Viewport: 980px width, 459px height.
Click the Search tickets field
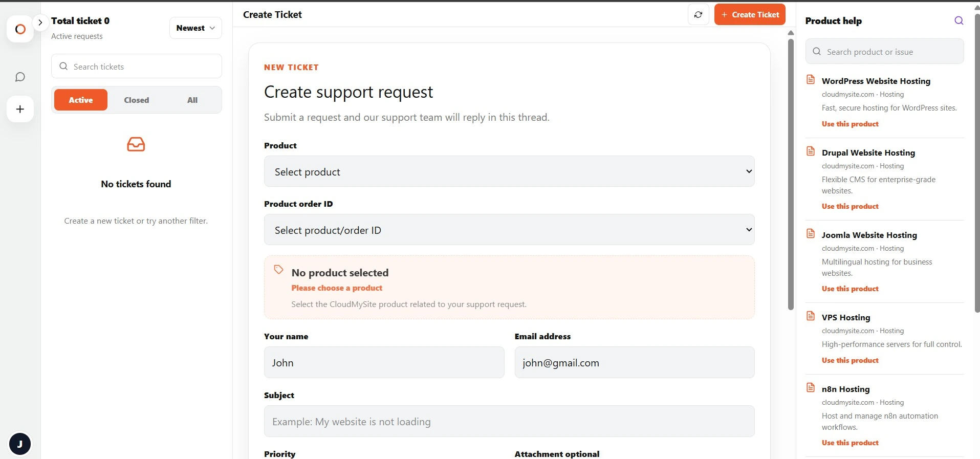137,67
